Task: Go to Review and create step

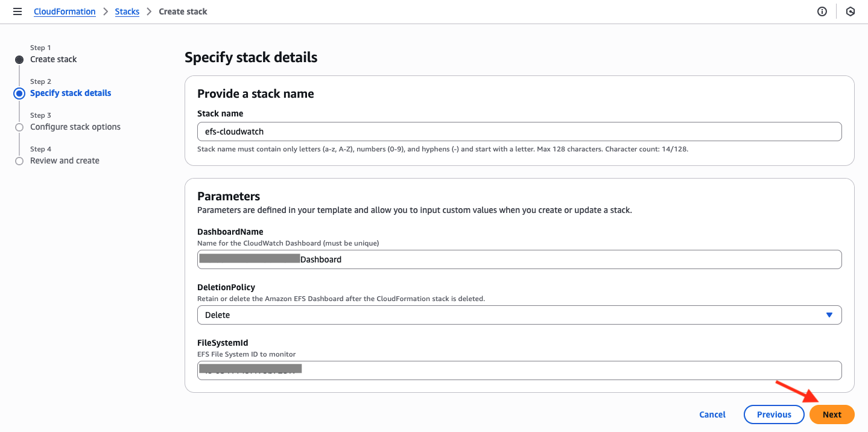Action: coord(65,160)
